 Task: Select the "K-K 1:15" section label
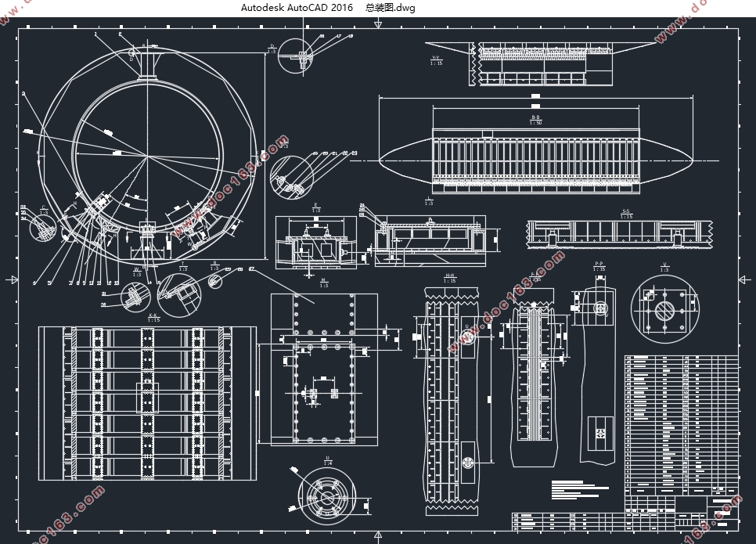pos(153,317)
